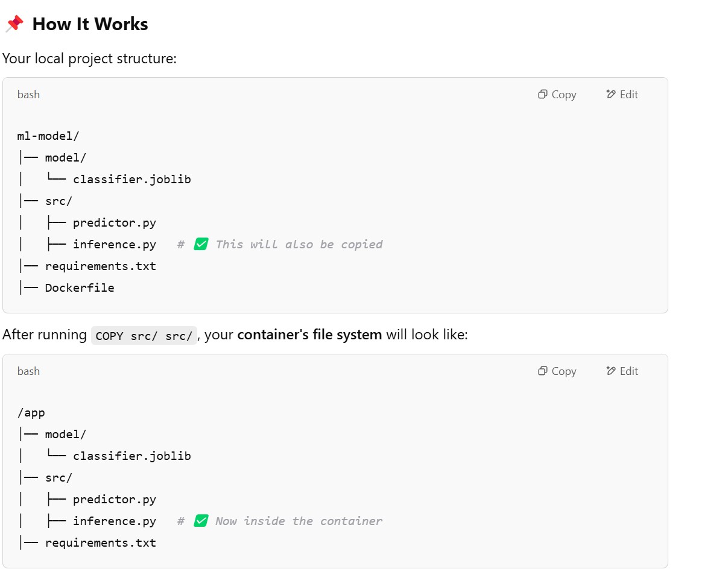Click 'Dockerfile' line in the first code block
Viewport: 728px width, 575px height.
click(x=80, y=287)
